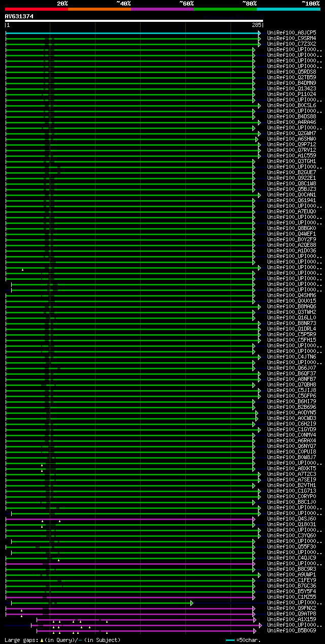Select the UniRef100_Q13423 label

point(291,88)
